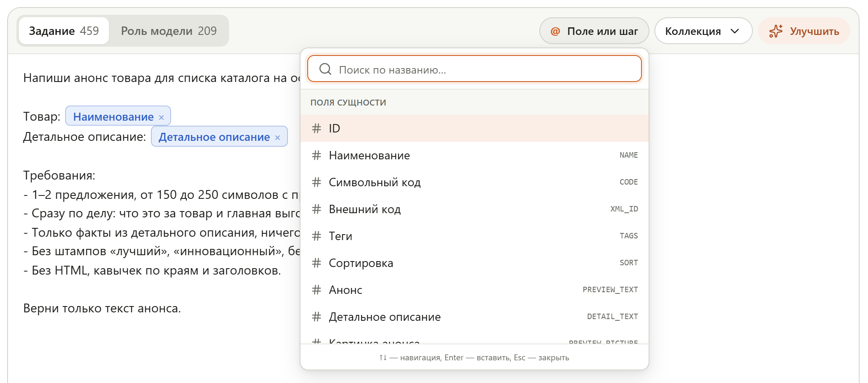
Task: Focus the Поиск по названию search field
Action: (x=474, y=69)
